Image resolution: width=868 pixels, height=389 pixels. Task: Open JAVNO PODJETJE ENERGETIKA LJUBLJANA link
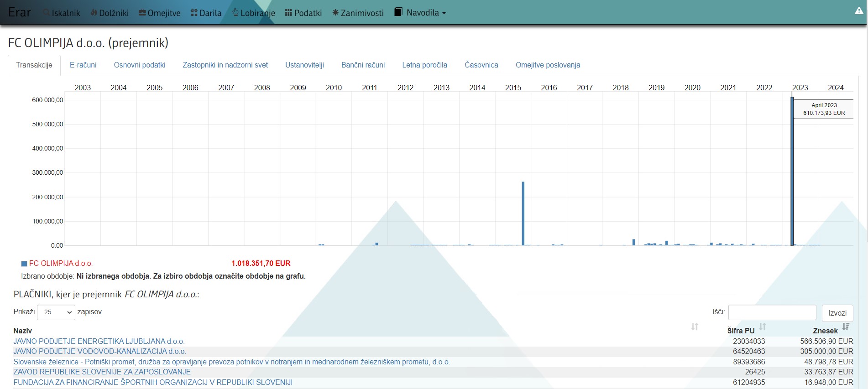(99, 341)
